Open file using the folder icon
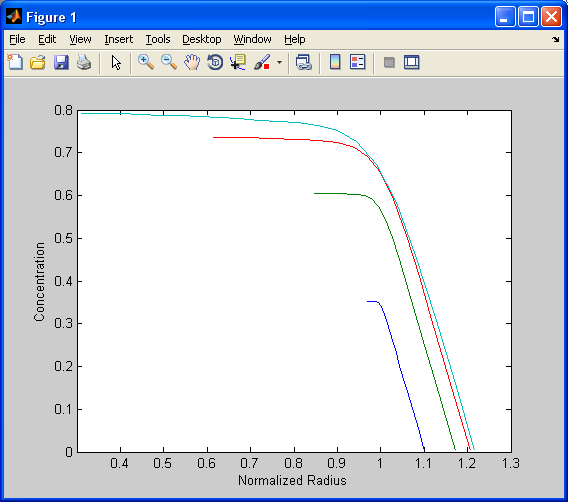 (38, 62)
